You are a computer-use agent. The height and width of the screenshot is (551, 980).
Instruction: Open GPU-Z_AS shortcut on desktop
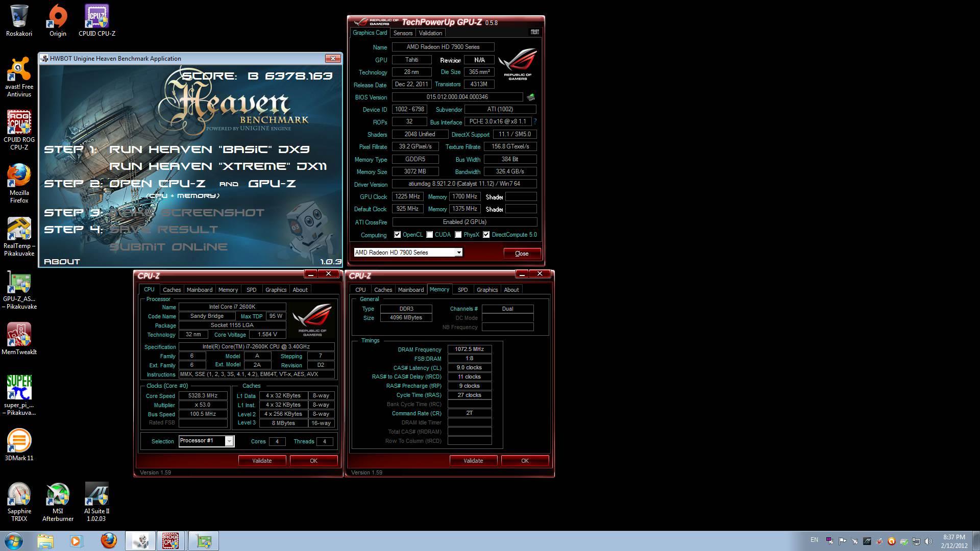coord(19,290)
